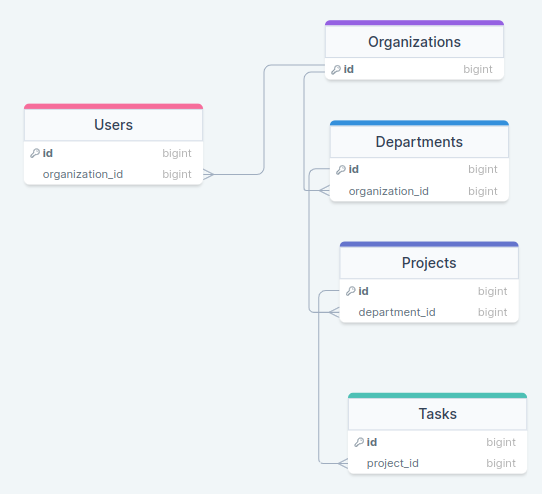The image size is (542, 494).
Task: Click the key icon in Projects table
Action: coord(351,291)
